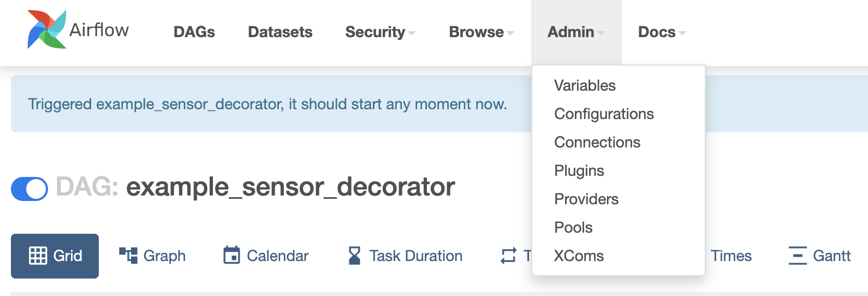The image size is (868, 296).
Task: Expand the Browse dropdown menu
Action: [481, 32]
